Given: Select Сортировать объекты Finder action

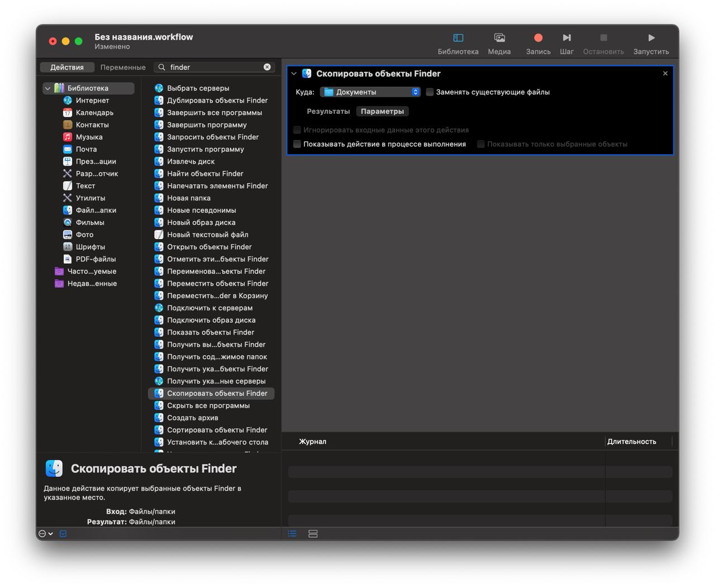Looking at the screenshot, I should click(x=217, y=431).
